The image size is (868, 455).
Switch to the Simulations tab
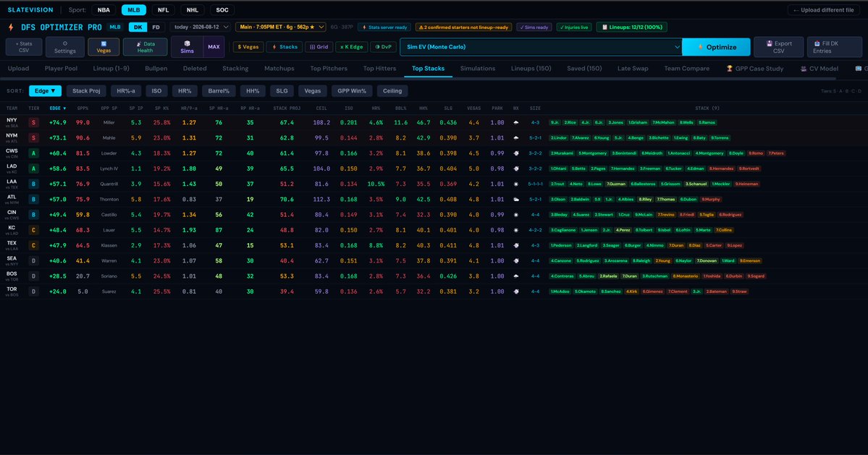pos(478,69)
